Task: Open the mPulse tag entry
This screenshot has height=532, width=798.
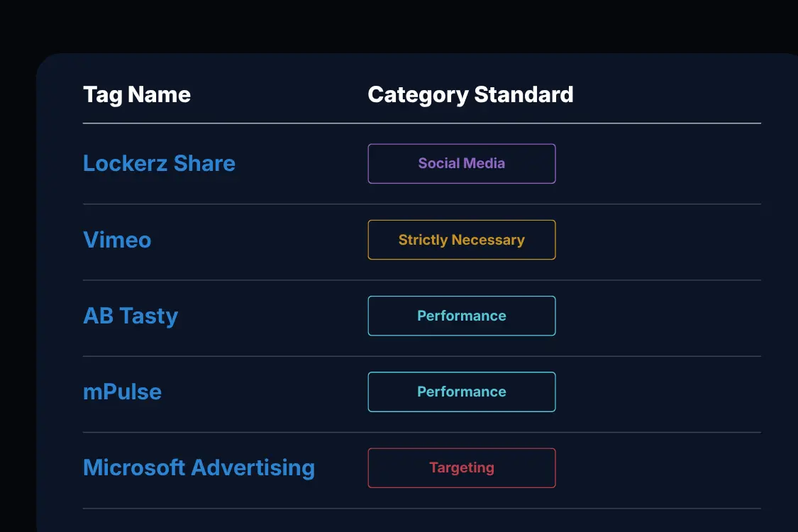Action: [122, 392]
